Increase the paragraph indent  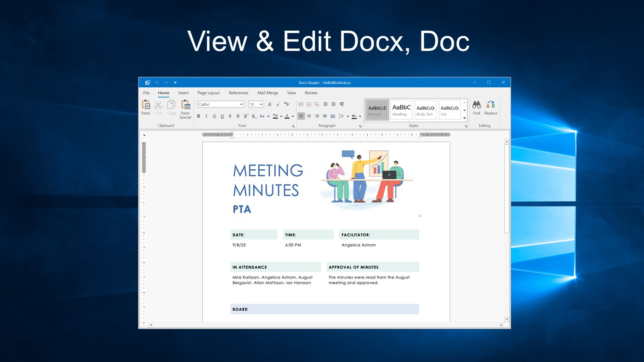tap(333, 104)
